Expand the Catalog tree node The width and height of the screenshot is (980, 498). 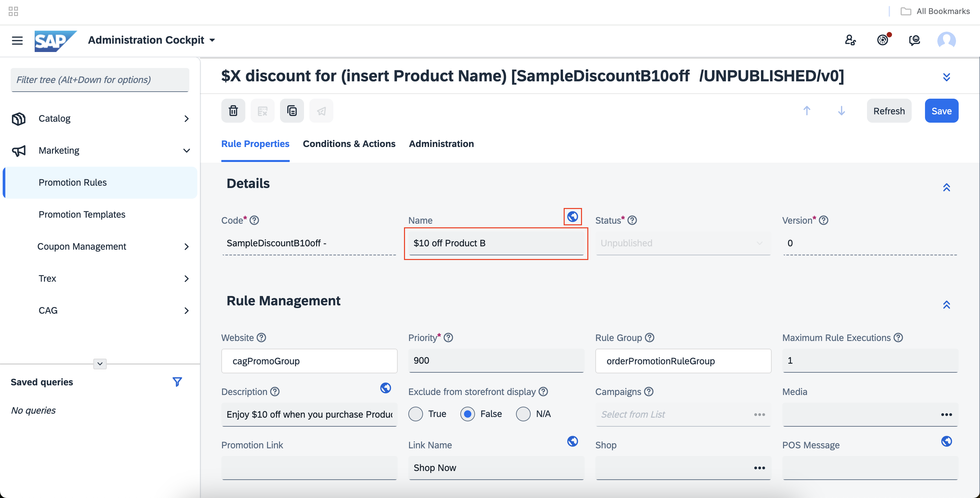click(186, 119)
